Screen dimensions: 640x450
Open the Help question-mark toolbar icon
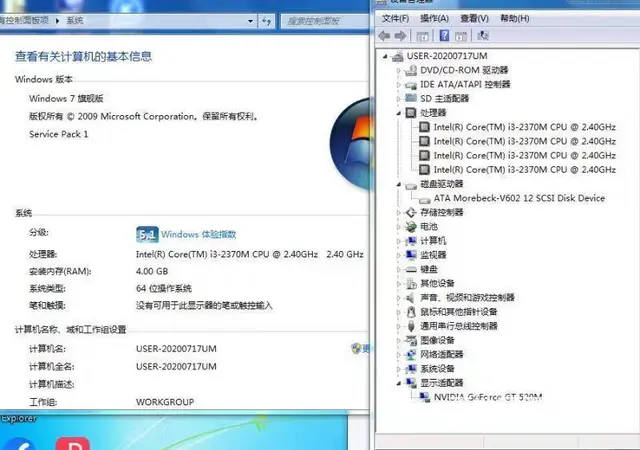444,36
